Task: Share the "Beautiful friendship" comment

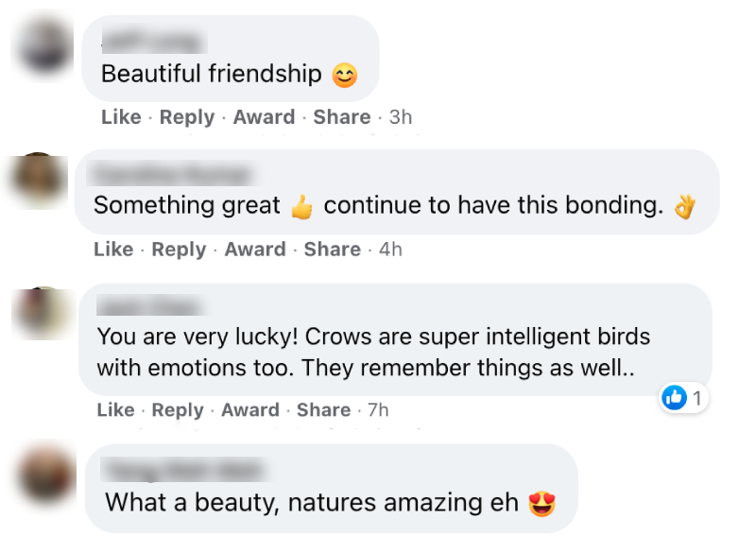Action: [x=341, y=117]
